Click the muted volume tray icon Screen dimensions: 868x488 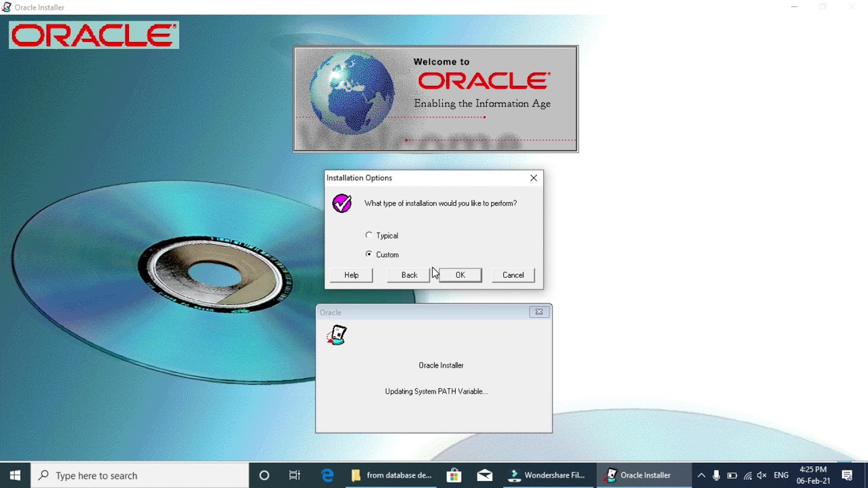click(762, 475)
